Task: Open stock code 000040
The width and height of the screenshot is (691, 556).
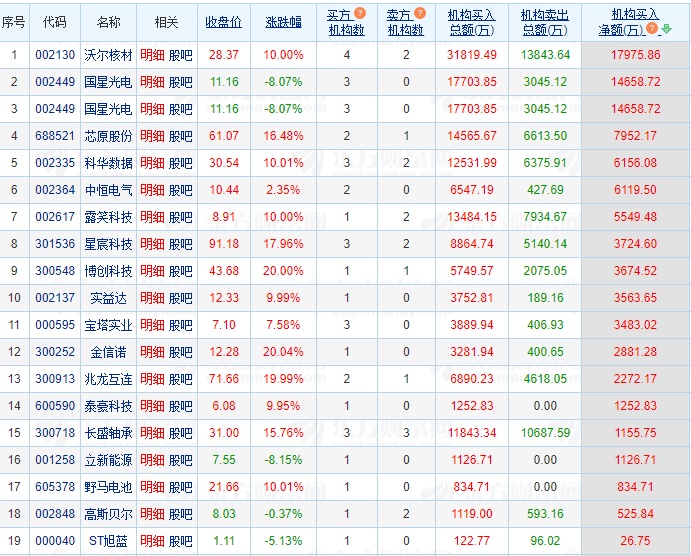Action: click(55, 541)
